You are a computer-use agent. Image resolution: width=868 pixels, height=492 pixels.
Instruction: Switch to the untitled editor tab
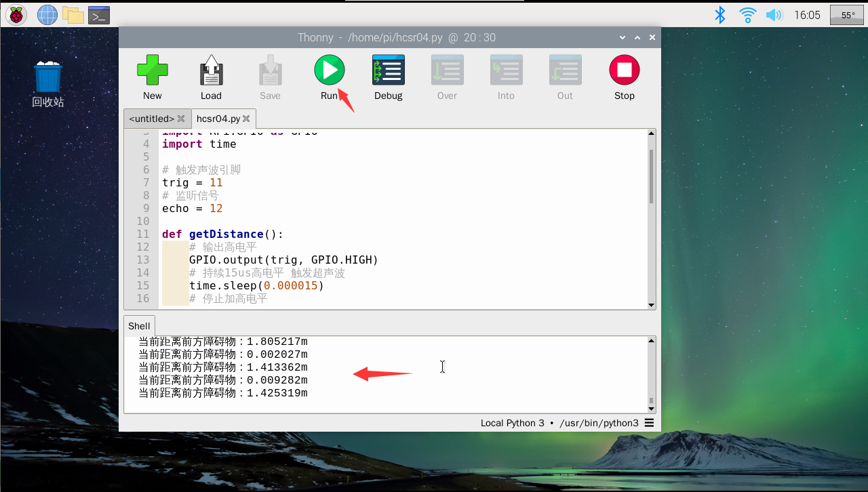pyautogui.click(x=151, y=119)
